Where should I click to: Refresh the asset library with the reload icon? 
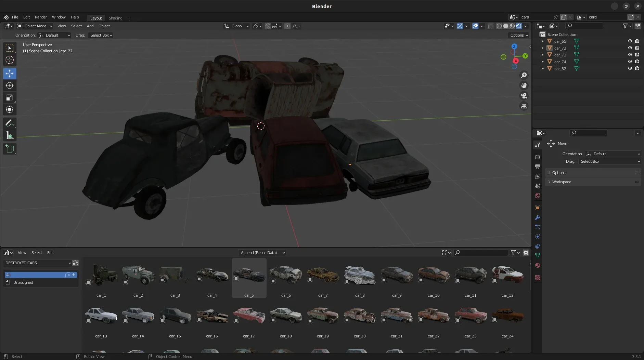76,263
